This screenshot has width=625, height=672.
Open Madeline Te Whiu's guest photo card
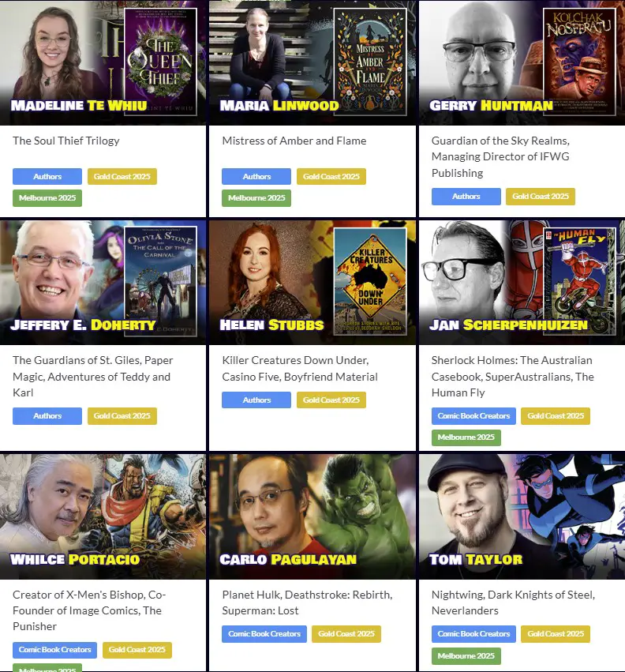pyautogui.click(x=103, y=62)
